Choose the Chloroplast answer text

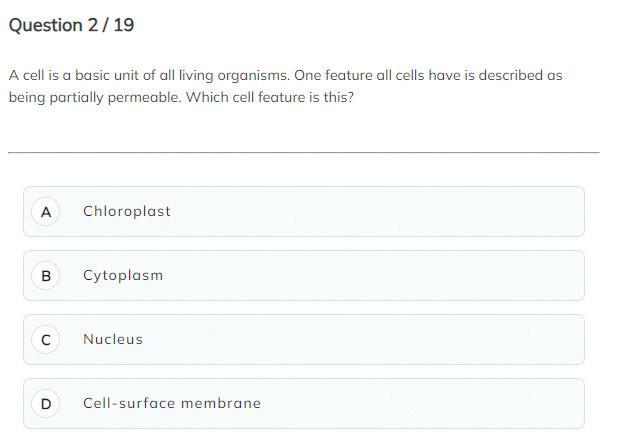[x=126, y=211]
